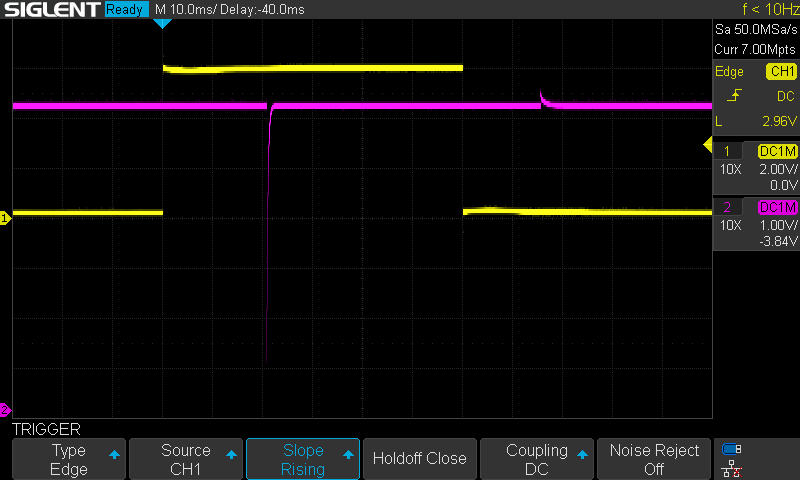Open the trigger Type Edge menu

click(69, 459)
